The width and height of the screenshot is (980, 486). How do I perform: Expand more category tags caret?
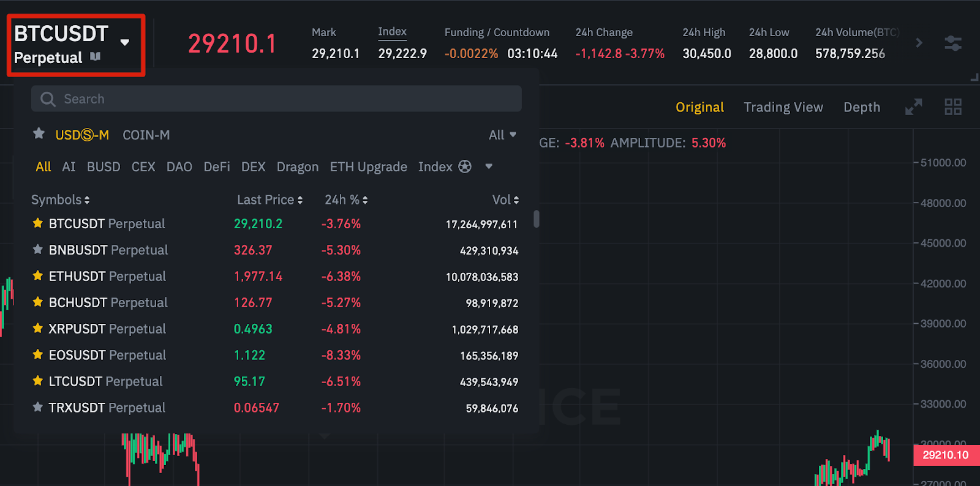point(489,166)
